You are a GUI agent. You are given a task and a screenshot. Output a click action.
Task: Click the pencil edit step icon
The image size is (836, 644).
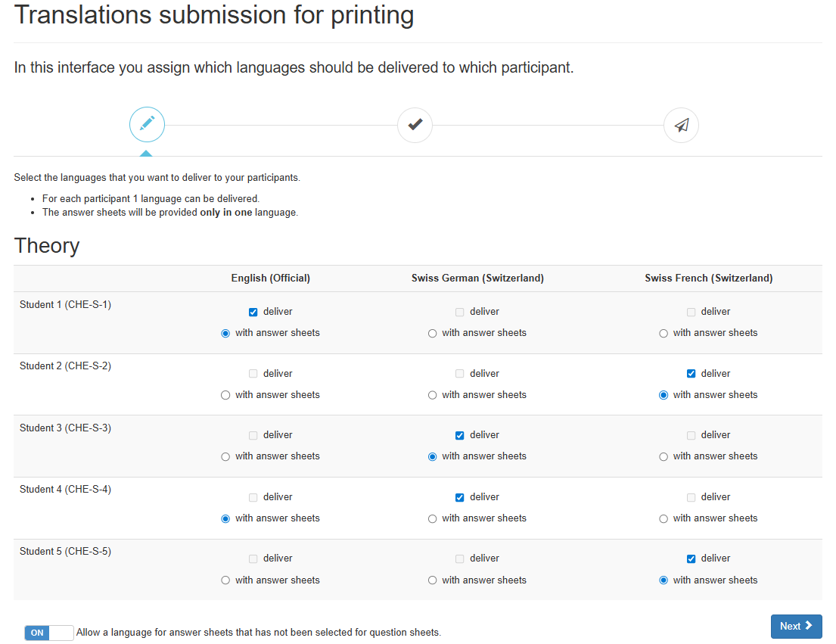tap(148, 125)
